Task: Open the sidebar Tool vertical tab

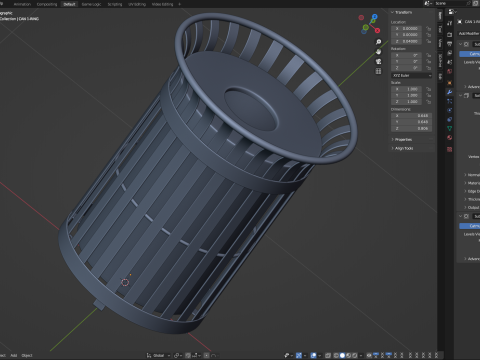Action: 440,29
